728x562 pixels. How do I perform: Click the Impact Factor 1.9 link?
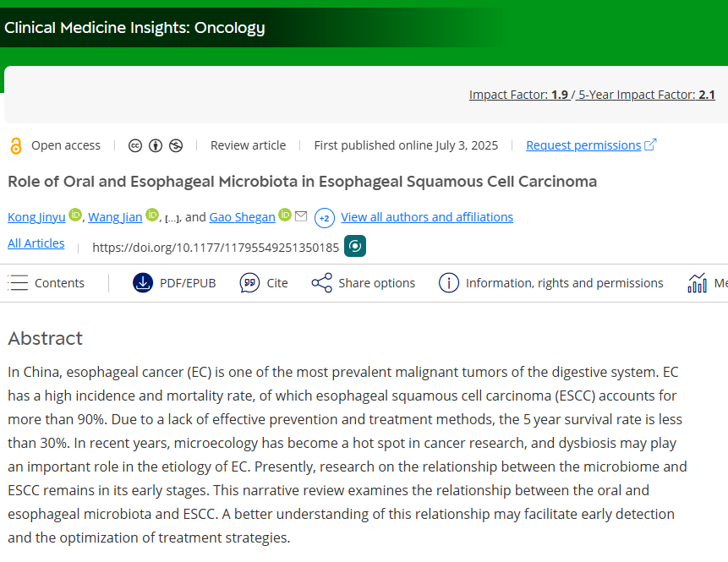(x=518, y=95)
